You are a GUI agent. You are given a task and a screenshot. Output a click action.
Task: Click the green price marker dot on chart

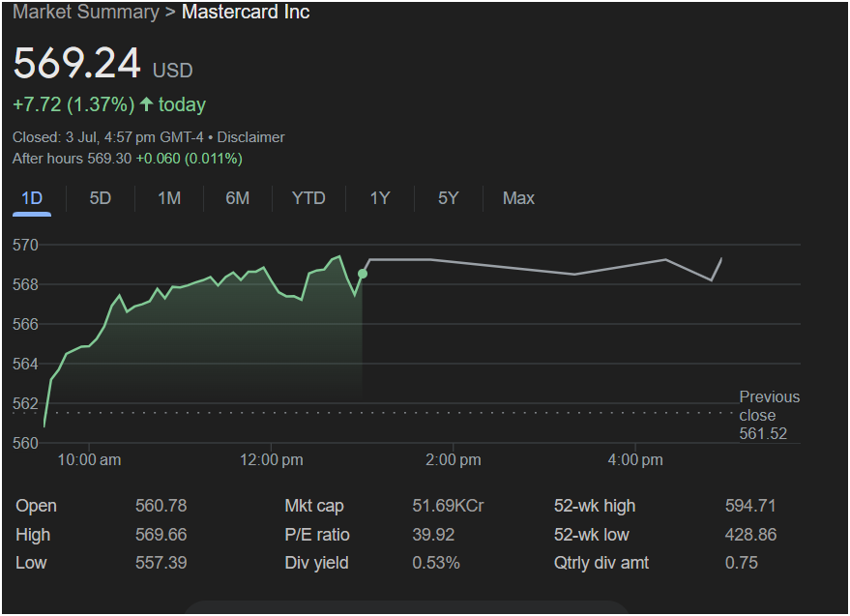click(363, 275)
